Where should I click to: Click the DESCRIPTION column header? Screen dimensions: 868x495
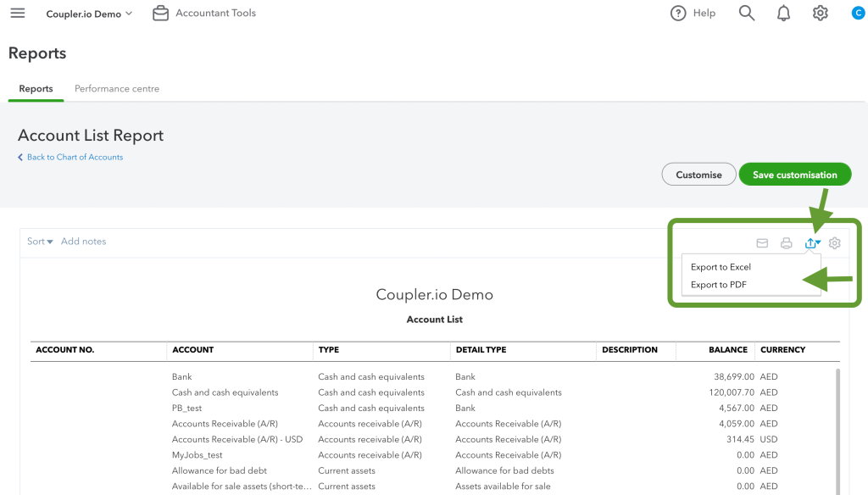(x=630, y=350)
